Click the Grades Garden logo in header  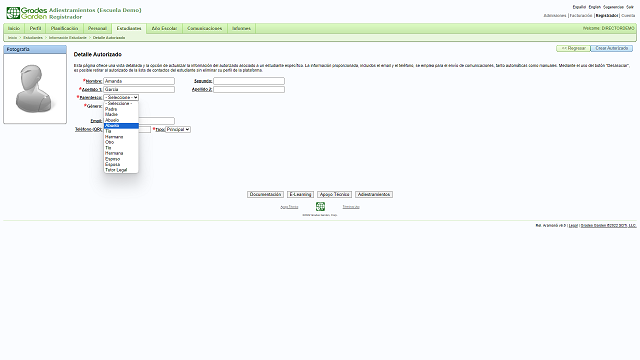(x=27, y=13)
